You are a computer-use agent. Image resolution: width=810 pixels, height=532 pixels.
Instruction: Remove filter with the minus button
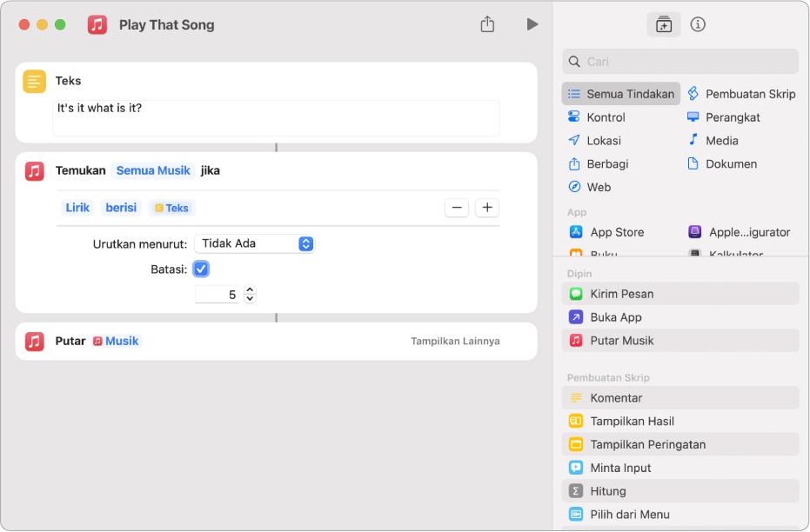(457, 208)
